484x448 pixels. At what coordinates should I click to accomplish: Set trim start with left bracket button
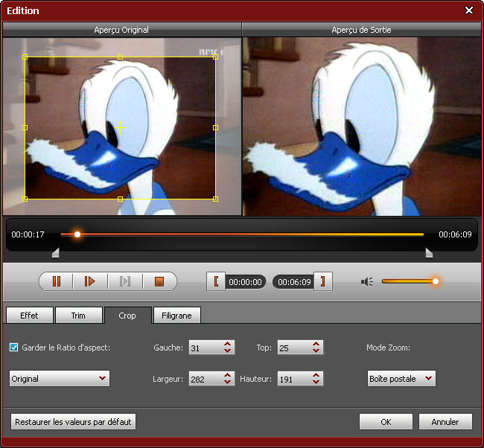pyautogui.click(x=216, y=281)
